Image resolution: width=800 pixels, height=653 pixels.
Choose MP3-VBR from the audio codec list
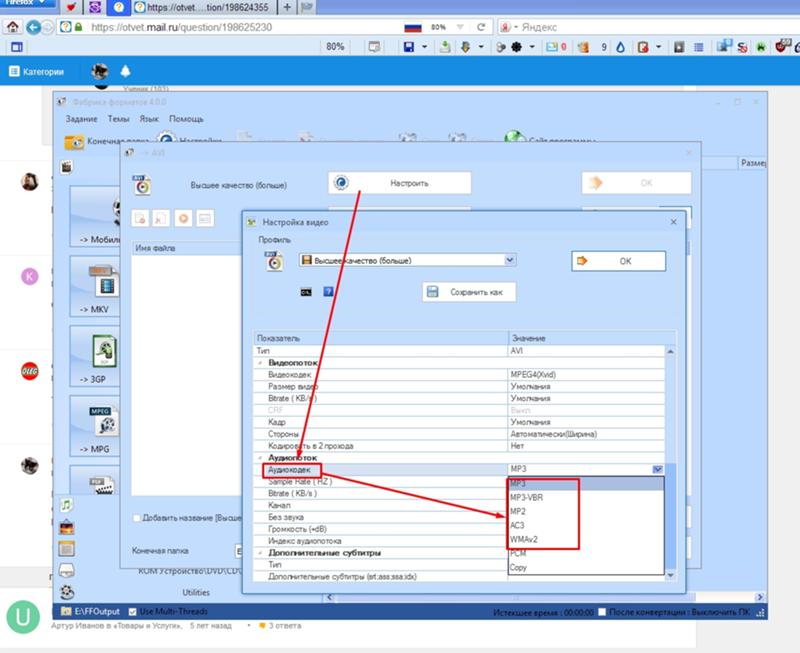(x=586, y=497)
